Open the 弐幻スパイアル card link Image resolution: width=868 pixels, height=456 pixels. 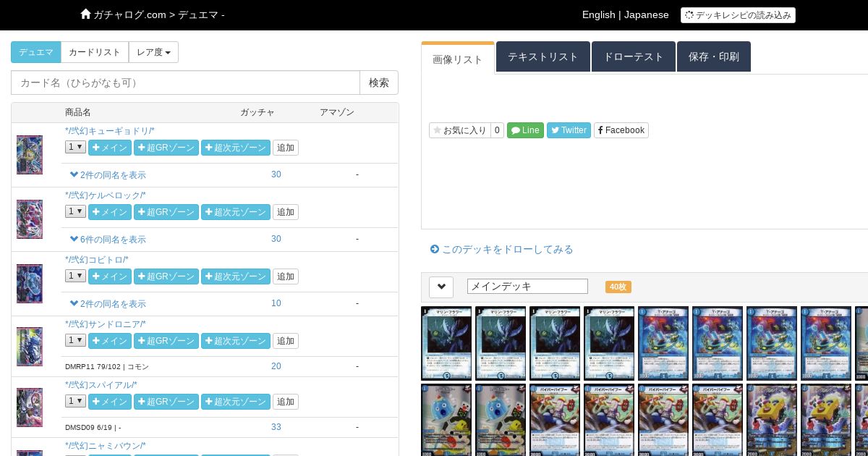(x=101, y=385)
